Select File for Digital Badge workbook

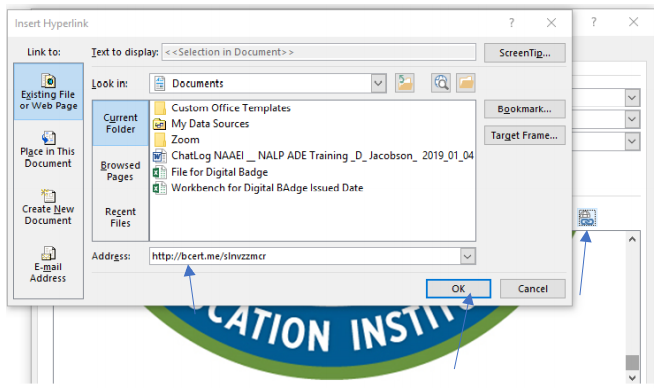[210, 172]
